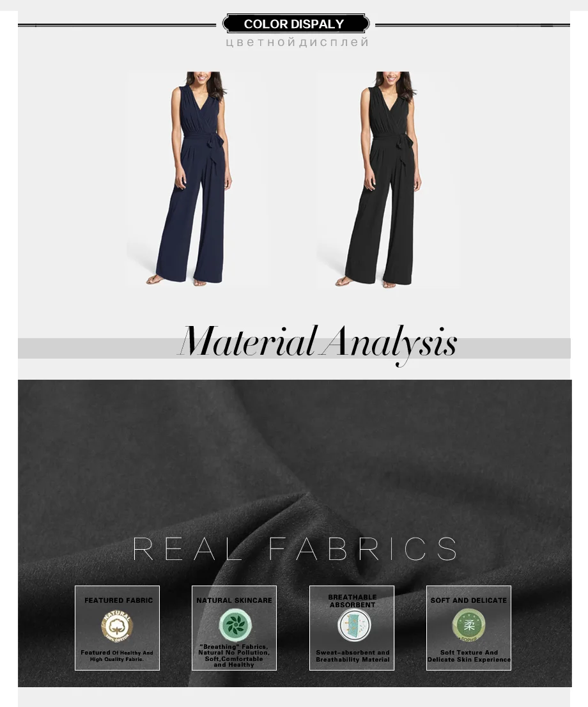The height and width of the screenshot is (707, 588).
Task: Click the natural cotton badge icon
Action: [117, 626]
